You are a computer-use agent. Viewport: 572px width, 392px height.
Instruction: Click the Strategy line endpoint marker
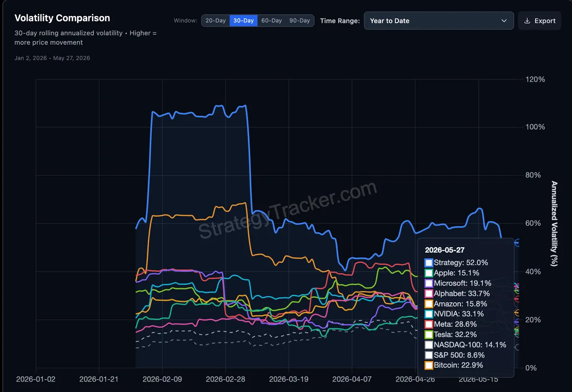tap(517, 243)
